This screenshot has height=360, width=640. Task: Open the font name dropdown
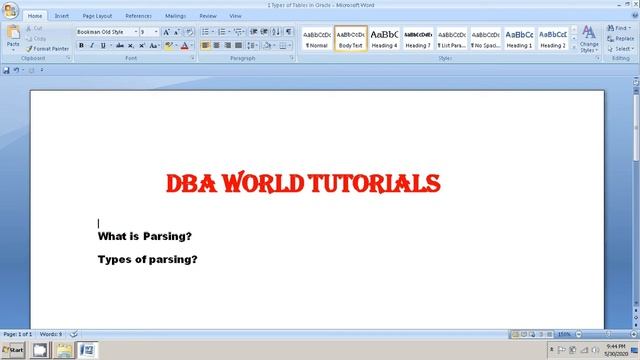click(136, 32)
